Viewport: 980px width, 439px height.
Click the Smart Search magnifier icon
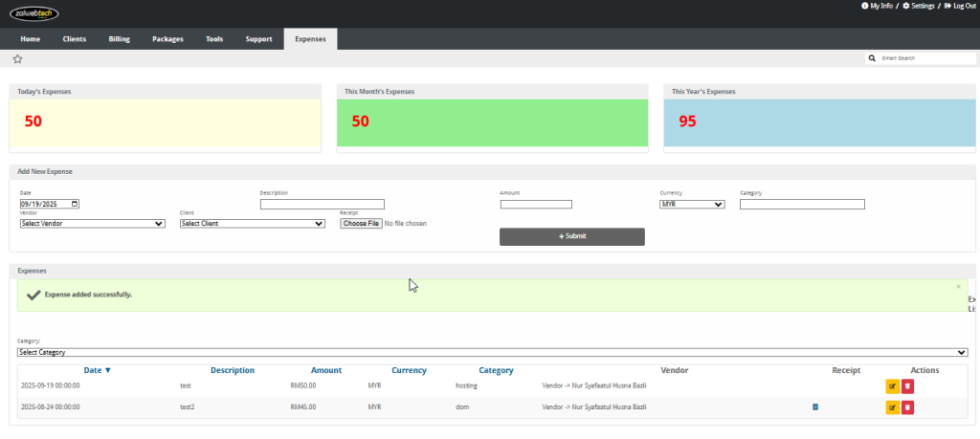tap(872, 58)
